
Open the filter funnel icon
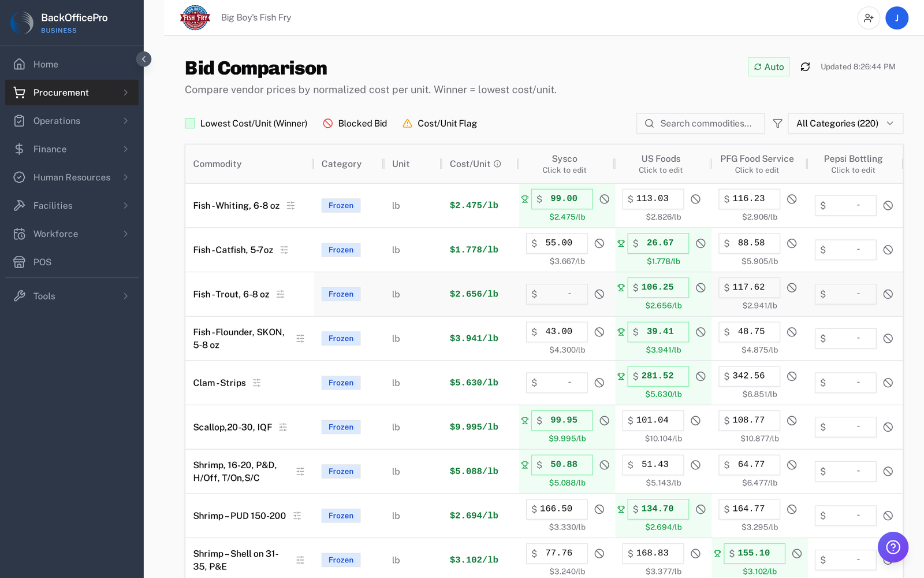tap(777, 124)
